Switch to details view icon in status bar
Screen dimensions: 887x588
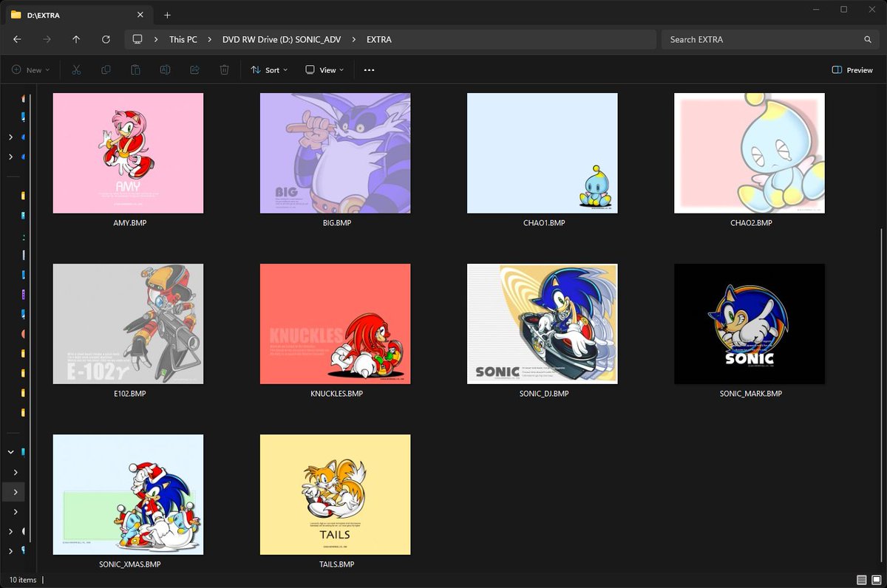tap(861, 580)
